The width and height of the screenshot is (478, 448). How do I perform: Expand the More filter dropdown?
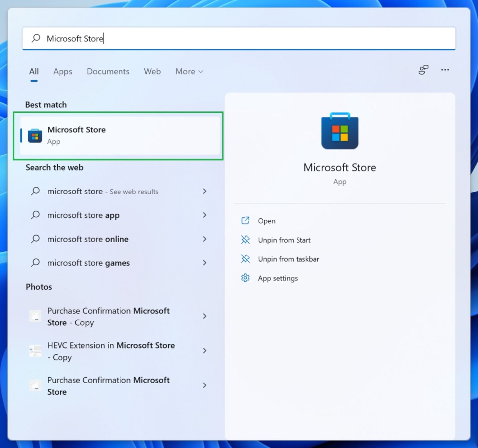click(189, 71)
